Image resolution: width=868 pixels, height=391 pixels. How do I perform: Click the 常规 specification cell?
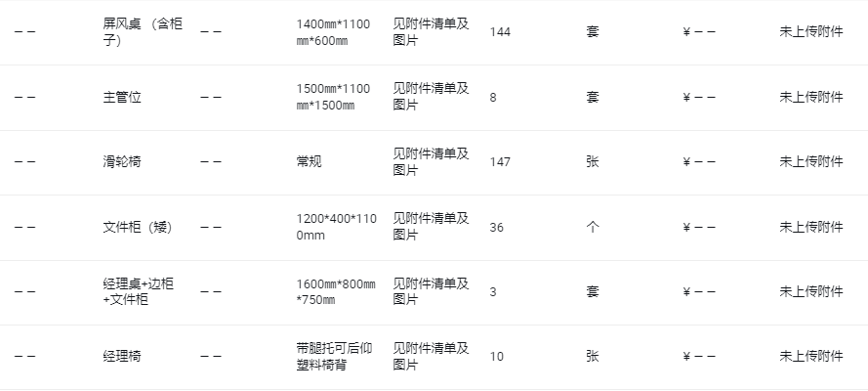[x=309, y=161]
